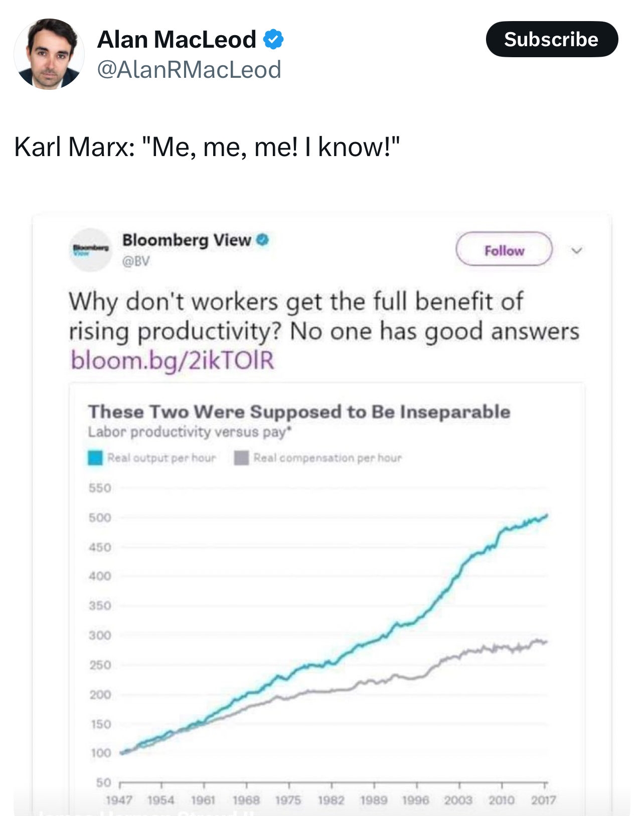Image resolution: width=644 pixels, height=816 pixels.
Task: Open the @AlanRMacLeod handle
Action: (x=189, y=69)
